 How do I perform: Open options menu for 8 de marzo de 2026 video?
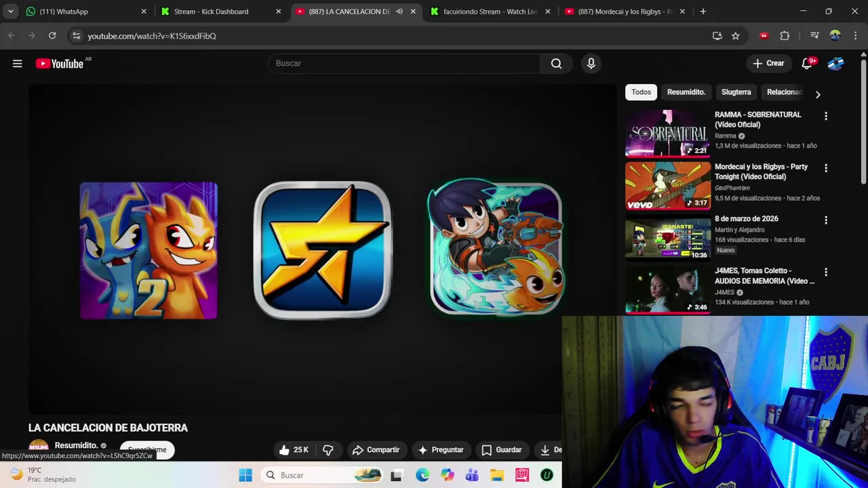[826, 220]
